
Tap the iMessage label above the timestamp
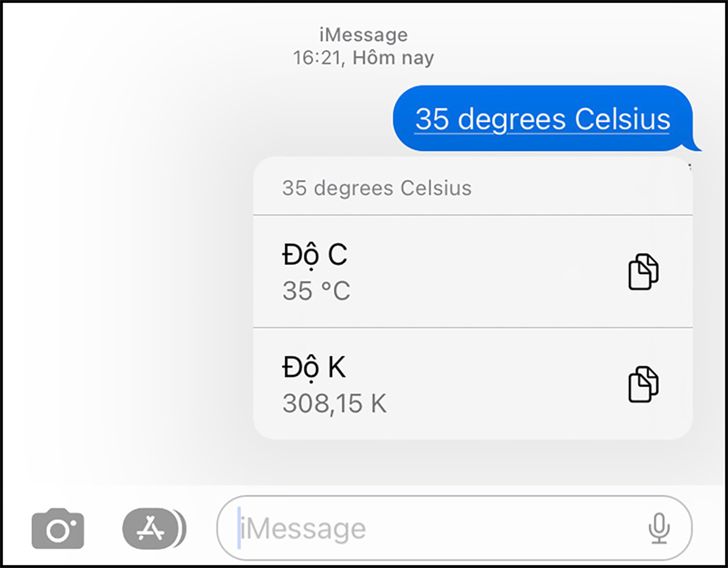[364, 35]
